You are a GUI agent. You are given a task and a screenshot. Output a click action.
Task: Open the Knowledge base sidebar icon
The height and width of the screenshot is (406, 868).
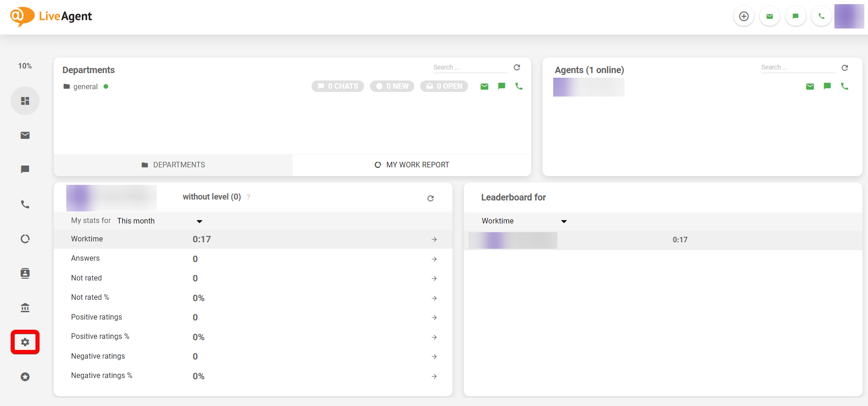click(x=25, y=308)
